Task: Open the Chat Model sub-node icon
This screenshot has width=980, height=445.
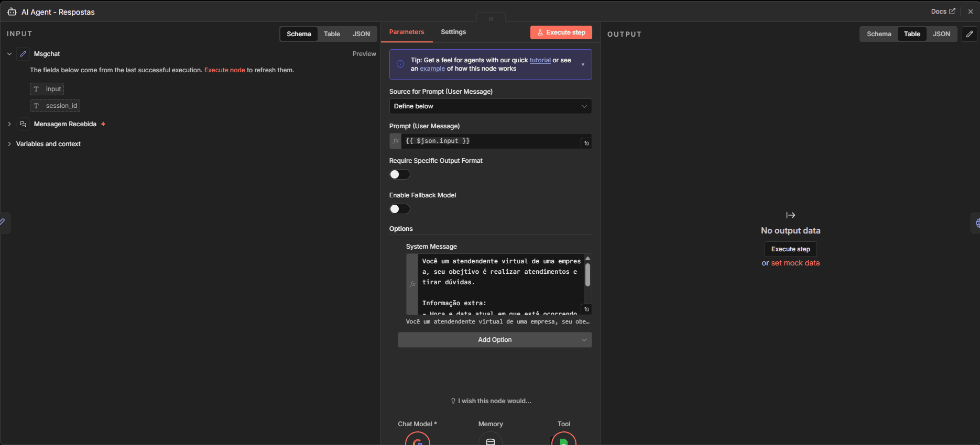Action: pyautogui.click(x=418, y=440)
